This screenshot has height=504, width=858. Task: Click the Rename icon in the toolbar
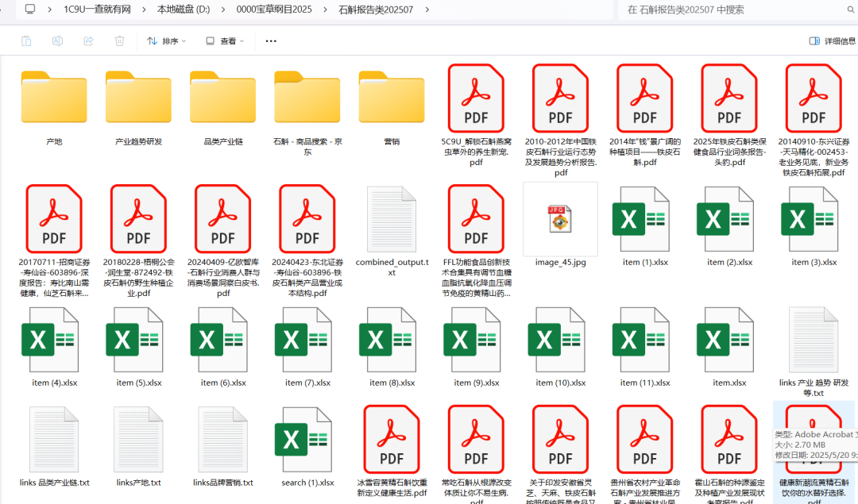coord(56,40)
